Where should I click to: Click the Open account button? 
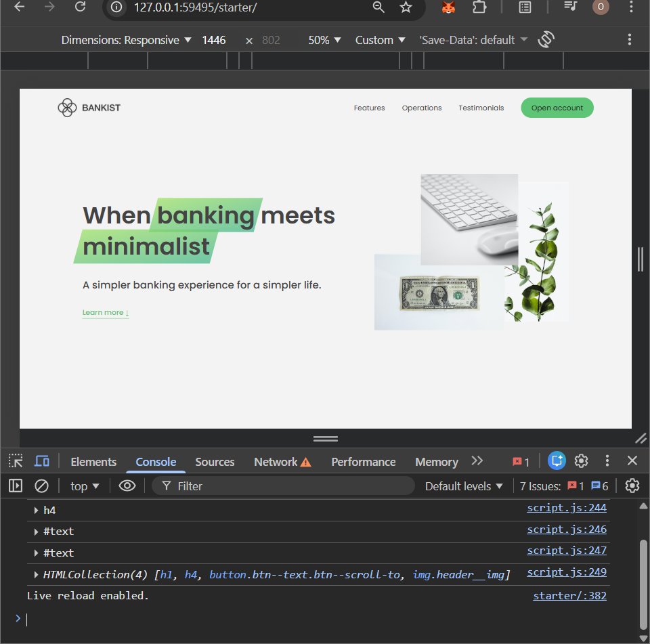(x=557, y=108)
